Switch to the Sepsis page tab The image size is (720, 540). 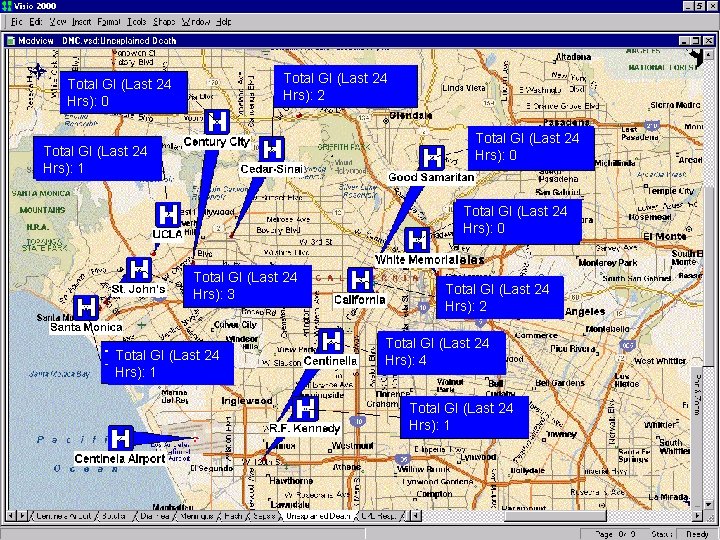(264, 516)
